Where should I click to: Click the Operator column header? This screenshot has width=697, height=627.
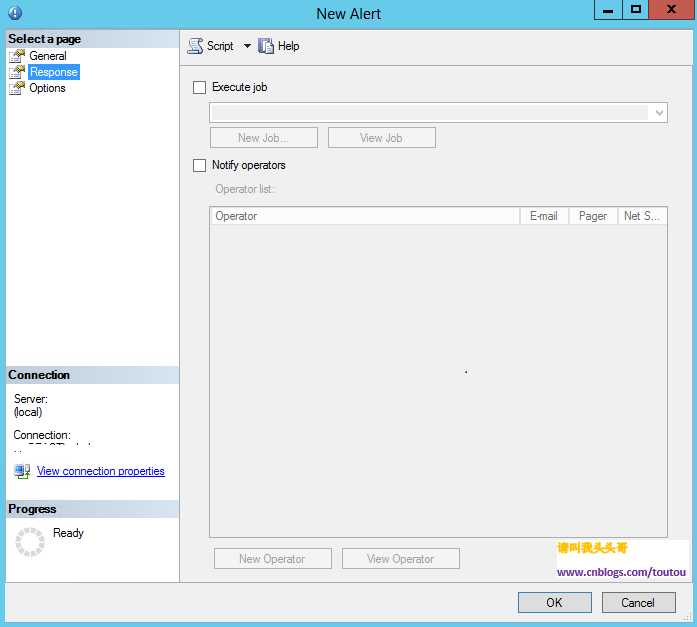[365, 216]
